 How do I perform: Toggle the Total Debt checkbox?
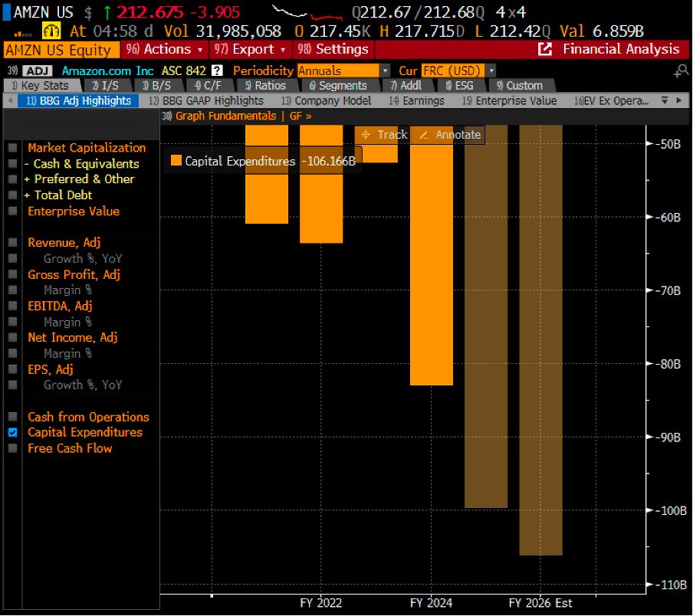click(13, 195)
